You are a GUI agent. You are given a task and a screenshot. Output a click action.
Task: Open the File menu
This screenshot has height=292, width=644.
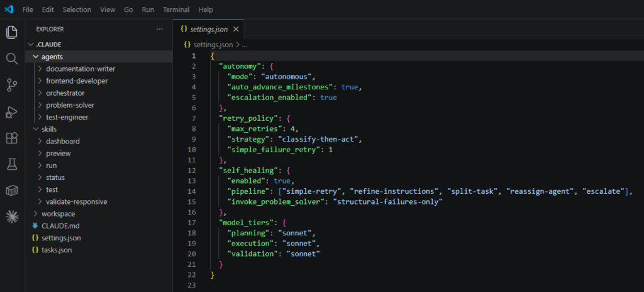click(28, 9)
